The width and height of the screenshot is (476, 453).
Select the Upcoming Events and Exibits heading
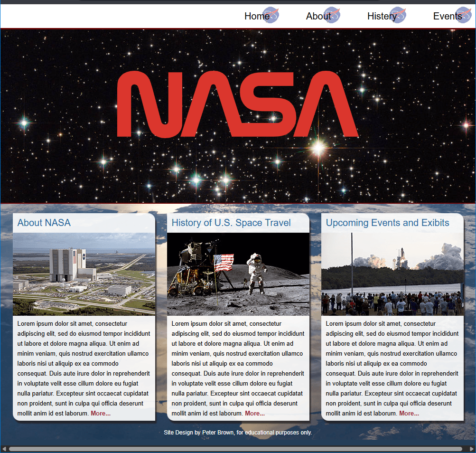[x=389, y=222]
